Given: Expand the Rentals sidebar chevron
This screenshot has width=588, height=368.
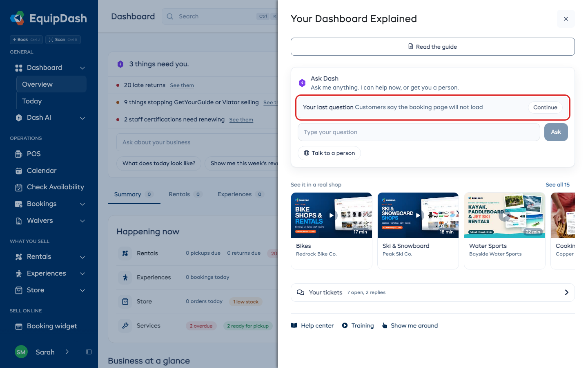Looking at the screenshot, I should point(82,257).
